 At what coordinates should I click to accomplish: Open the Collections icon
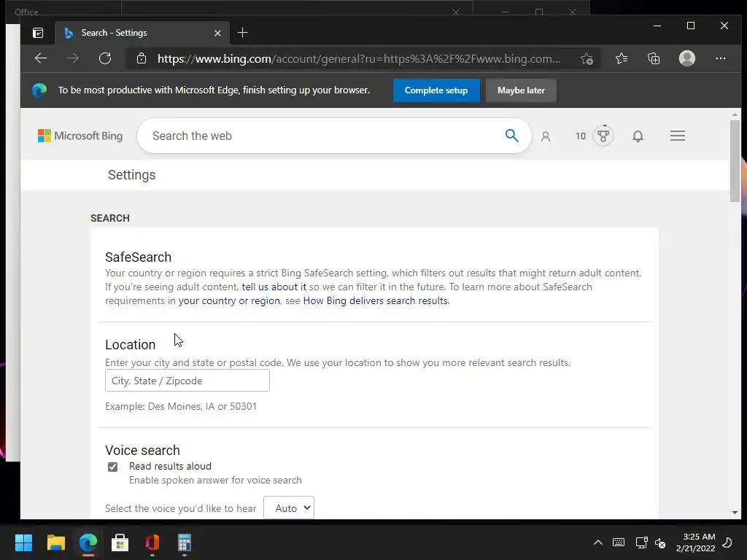coord(654,58)
